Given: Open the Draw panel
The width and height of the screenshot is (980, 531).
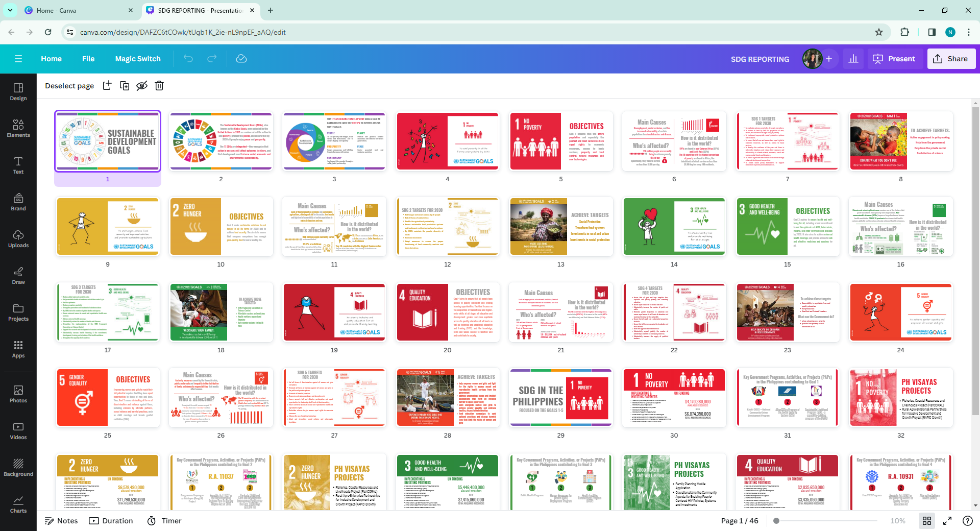Looking at the screenshot, I should coord(18,276).
